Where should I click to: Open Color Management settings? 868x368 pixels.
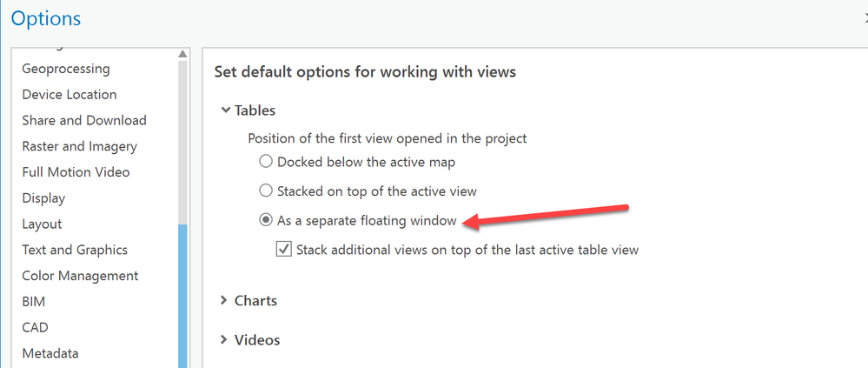pyautogui.click(x=80, y=276)
